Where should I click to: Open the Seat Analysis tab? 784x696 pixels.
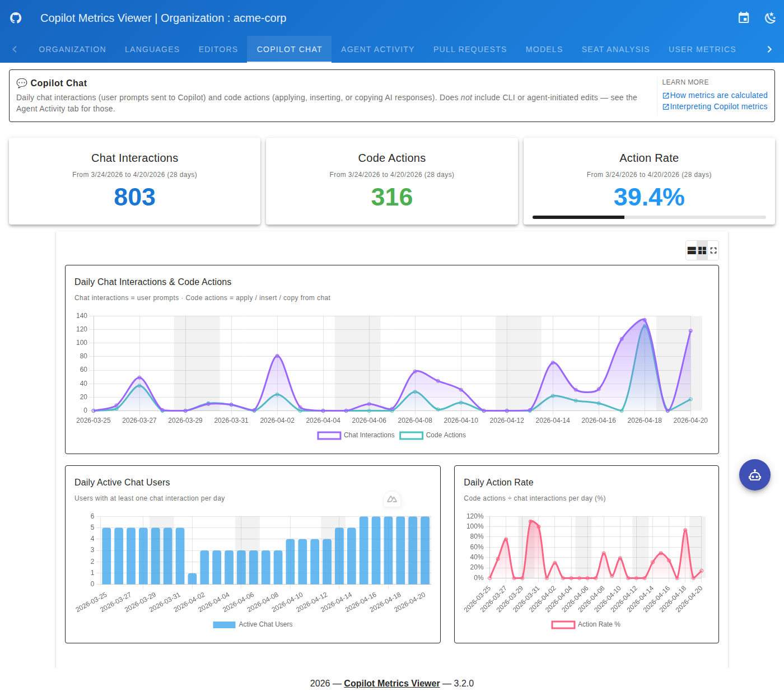click(x=616, y=49)
